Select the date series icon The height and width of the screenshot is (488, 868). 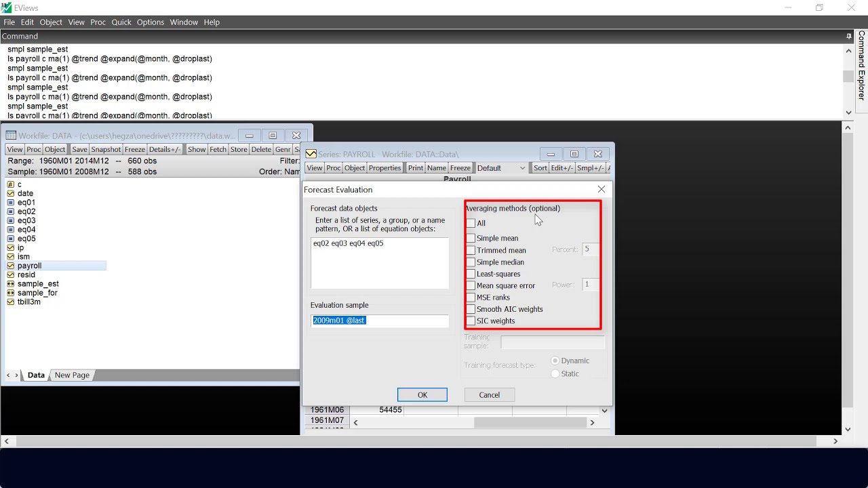pyautogui.click(x=11, y=193)
